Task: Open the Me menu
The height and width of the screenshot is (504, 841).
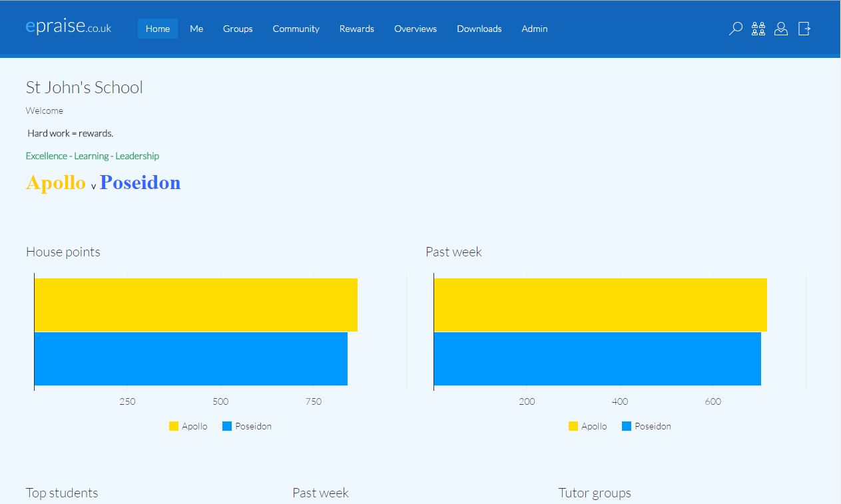Action: pos(196,29)
